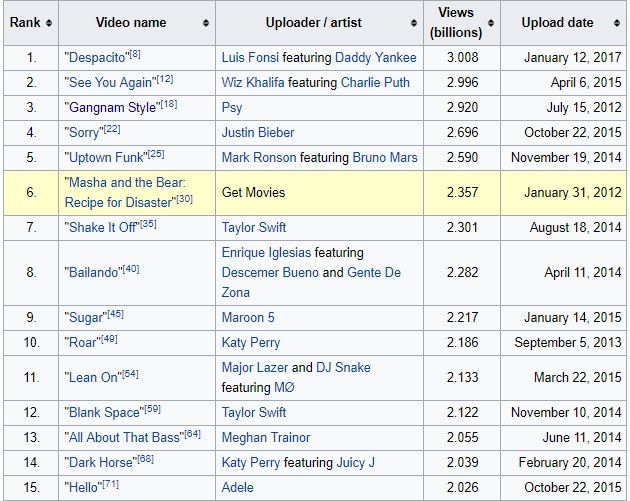Open Gente De Zona artist link
630x501 pixels.
[x=311, y=282]
